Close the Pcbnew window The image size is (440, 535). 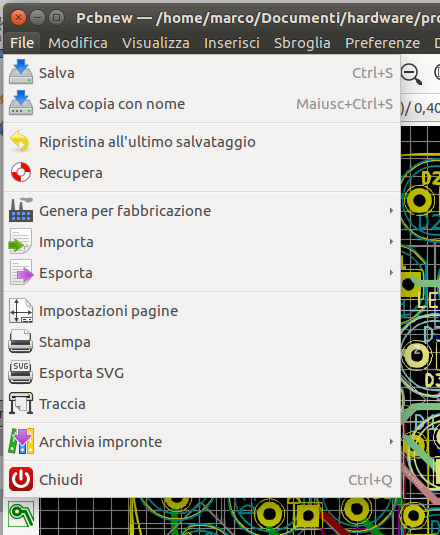point(18,17)
